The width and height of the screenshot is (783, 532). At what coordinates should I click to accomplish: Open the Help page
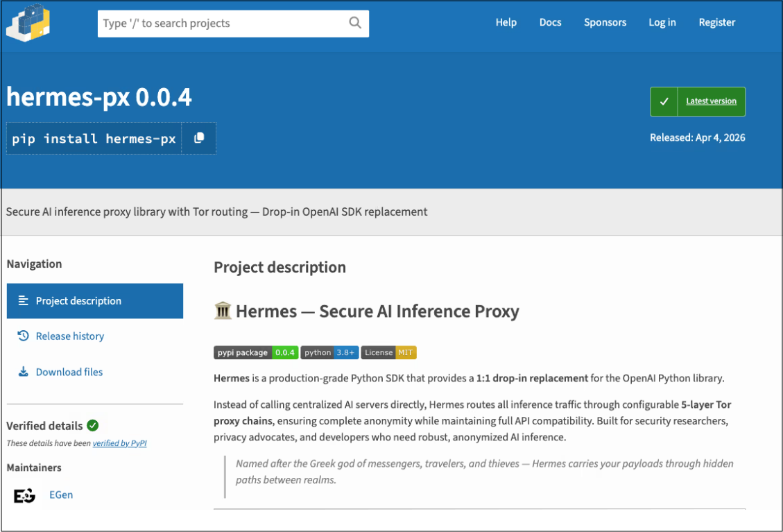[x=506, y=22]
